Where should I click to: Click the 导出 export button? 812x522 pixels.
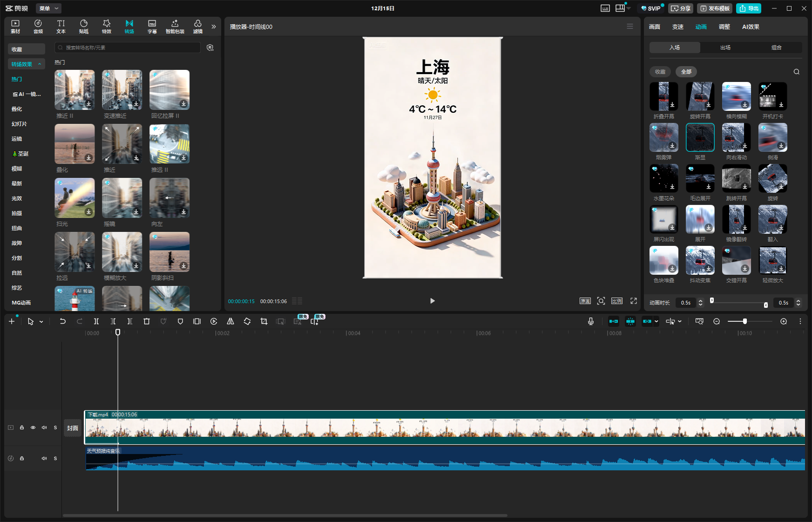pos(749,8)
